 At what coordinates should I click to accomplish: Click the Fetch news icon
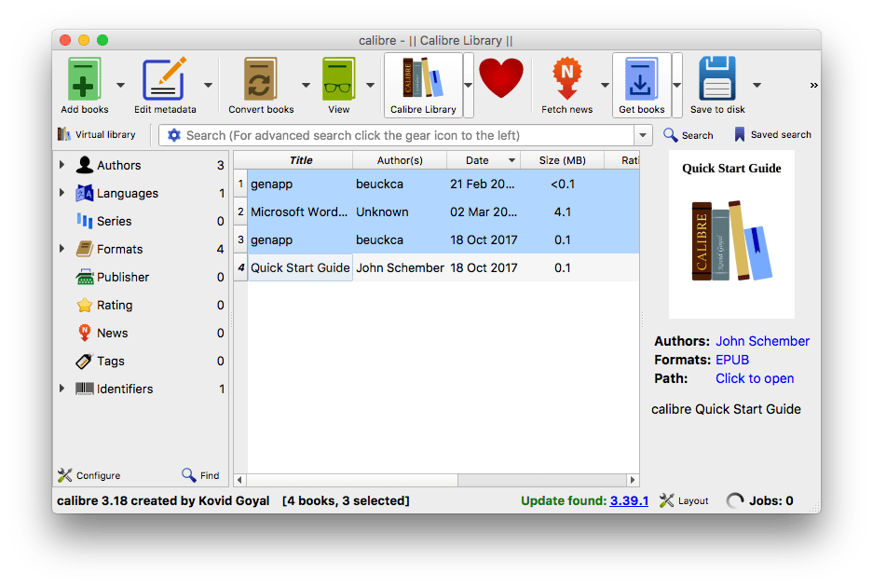[566, 79]
